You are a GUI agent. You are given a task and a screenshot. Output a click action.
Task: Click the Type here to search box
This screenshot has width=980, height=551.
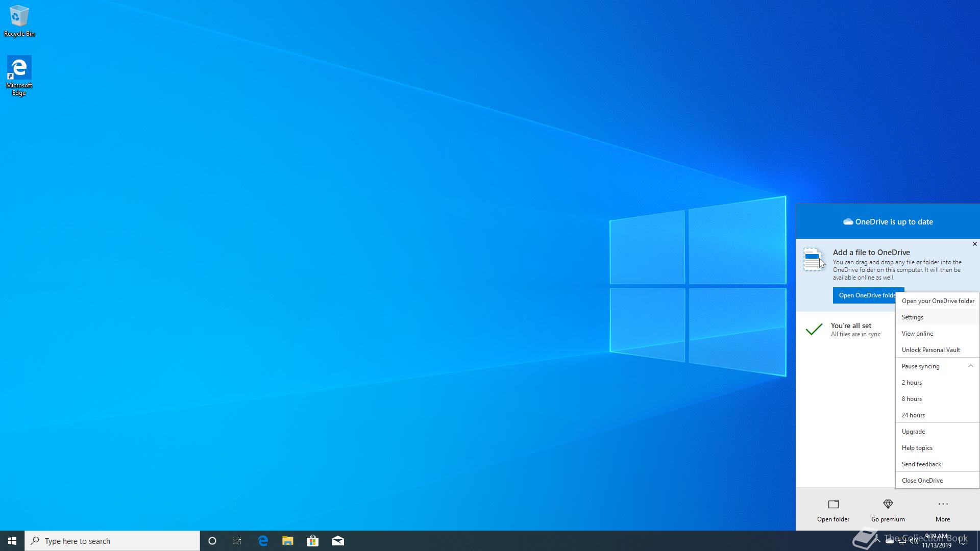tap(112, 541)
